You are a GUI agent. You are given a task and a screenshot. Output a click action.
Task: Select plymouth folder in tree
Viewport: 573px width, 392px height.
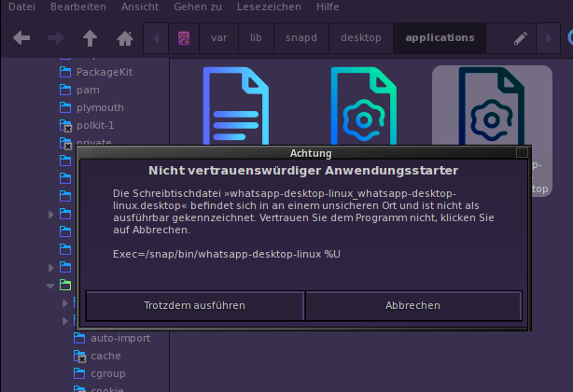click(100, 107)
